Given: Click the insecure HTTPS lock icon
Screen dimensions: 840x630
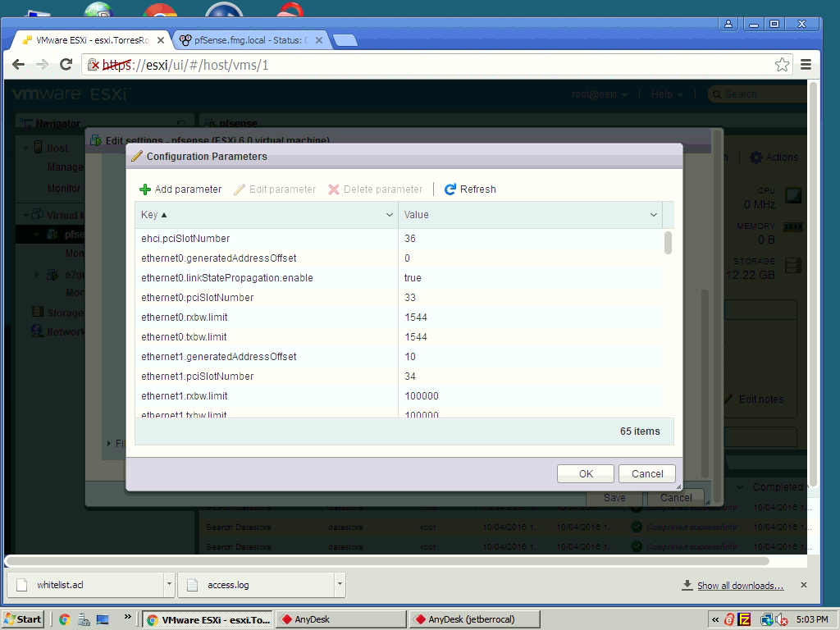Looking at the screenshot, I should point(93,65).
